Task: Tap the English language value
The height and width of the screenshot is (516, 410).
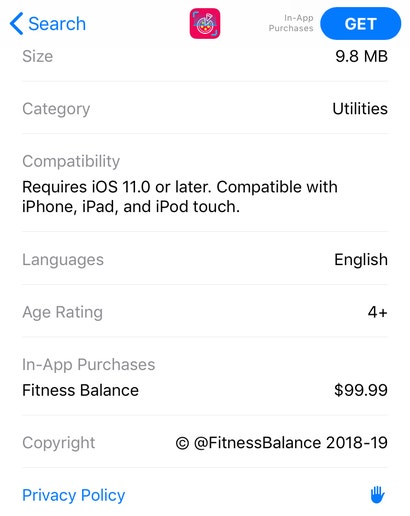Action: 361,260
